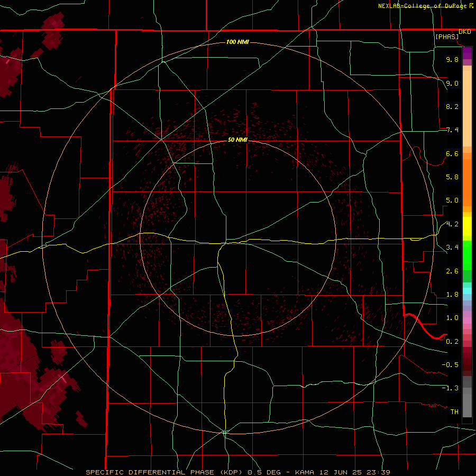Click the NEXLAB-College of DuPage label
This screenshot has width=476, height=476.
[x=422, y=6]
